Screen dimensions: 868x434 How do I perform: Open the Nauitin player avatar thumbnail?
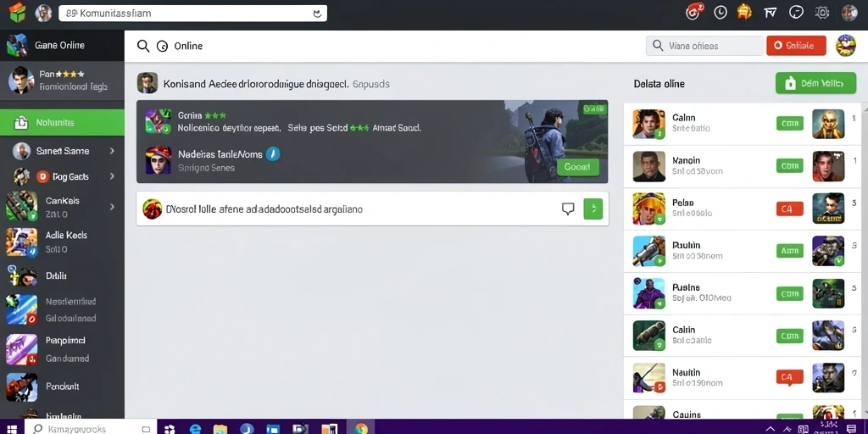point(648,378)
